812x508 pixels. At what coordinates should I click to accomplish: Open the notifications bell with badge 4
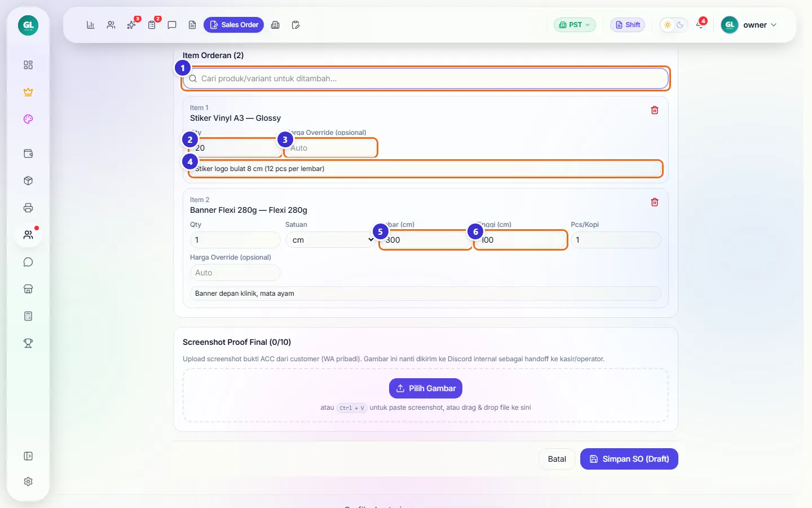(700, 25)
